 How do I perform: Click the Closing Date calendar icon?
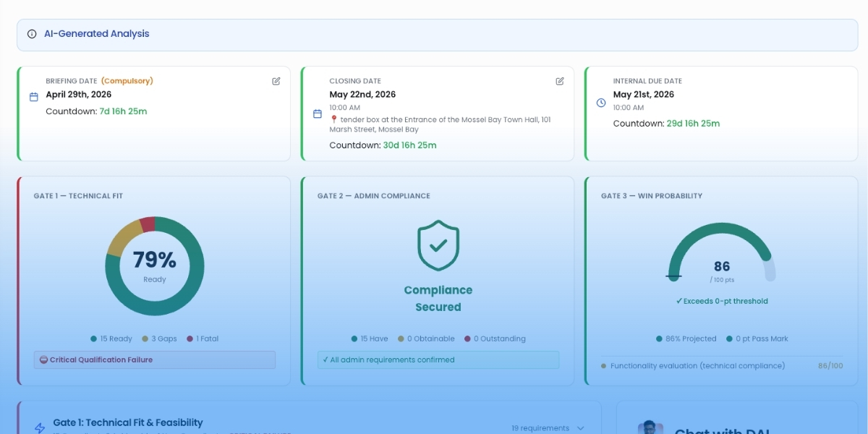pos(317,114)
